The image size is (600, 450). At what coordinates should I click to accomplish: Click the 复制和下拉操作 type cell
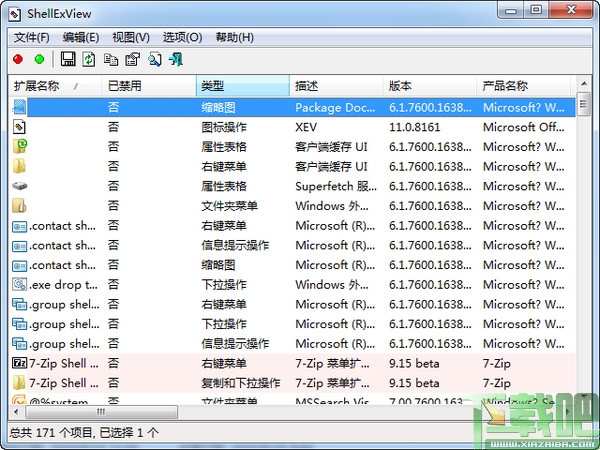[x=241, y=383]
